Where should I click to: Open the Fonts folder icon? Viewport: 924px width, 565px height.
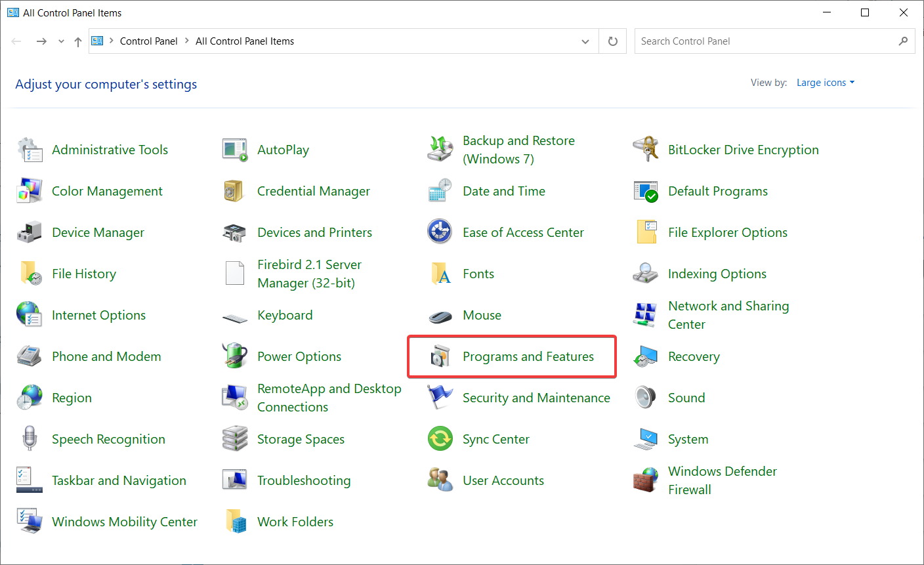pos(440,274)
